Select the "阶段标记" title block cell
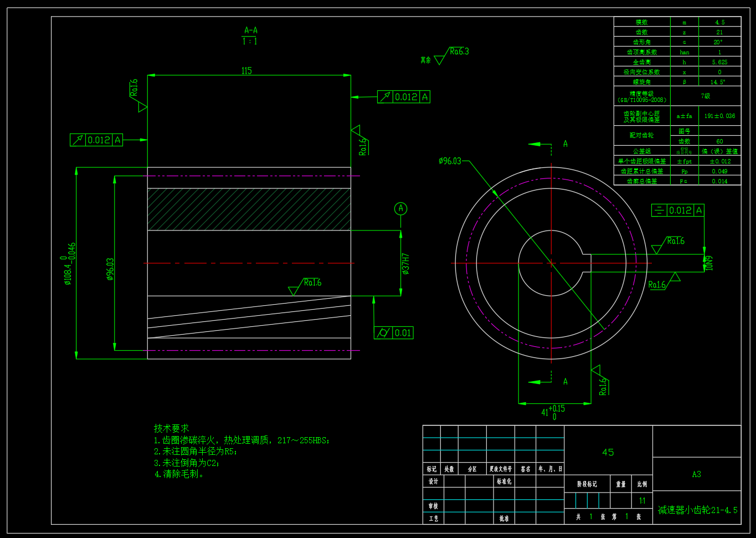This screenshot has height=538, width=756. pyautogui.click(x=587, y=484)
